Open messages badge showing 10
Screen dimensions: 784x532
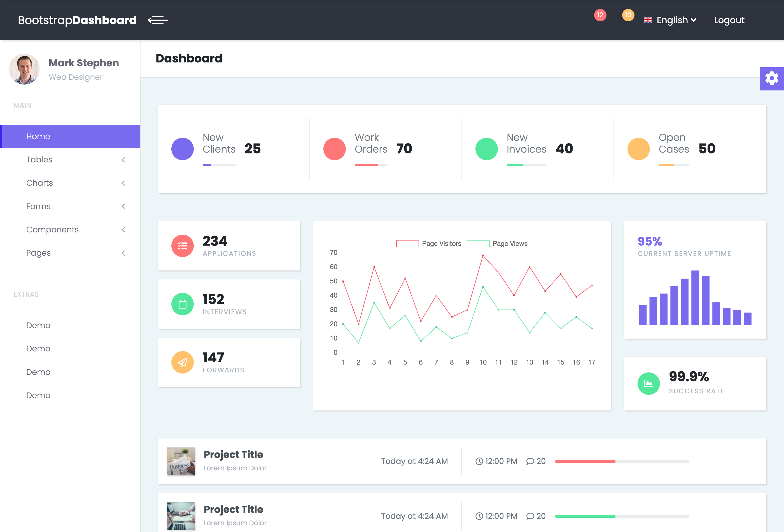628,15
